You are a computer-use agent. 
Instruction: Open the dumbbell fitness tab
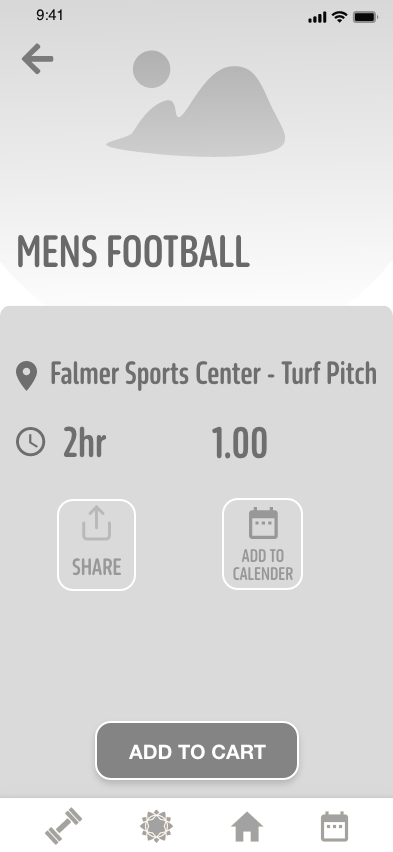(64, 826)
